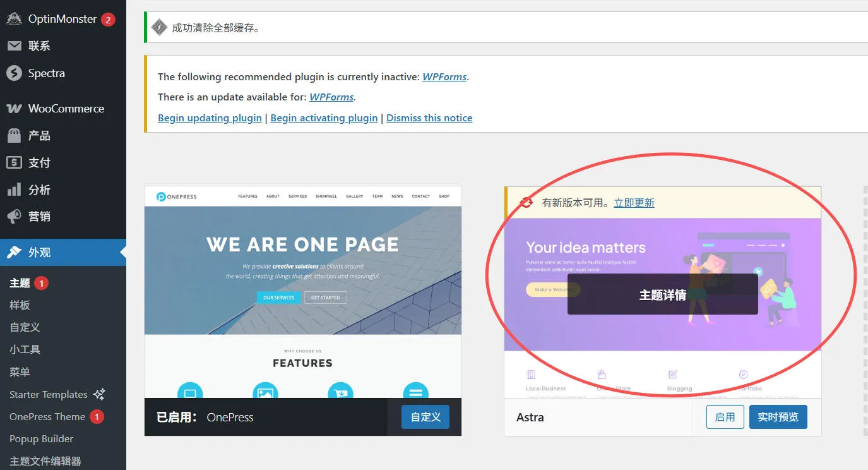The image size is (868, 470).
Task: Open the 样板 submenu item
Action: tap(20, 305)
